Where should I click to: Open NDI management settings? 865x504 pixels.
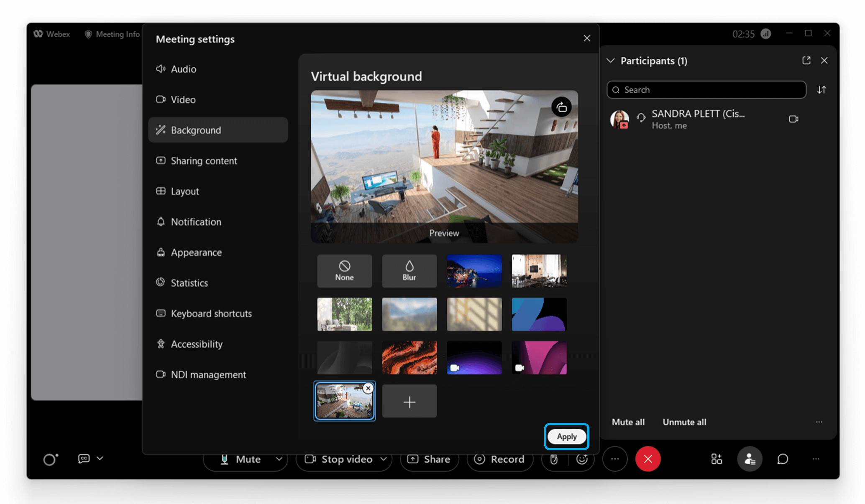(218, 374)
